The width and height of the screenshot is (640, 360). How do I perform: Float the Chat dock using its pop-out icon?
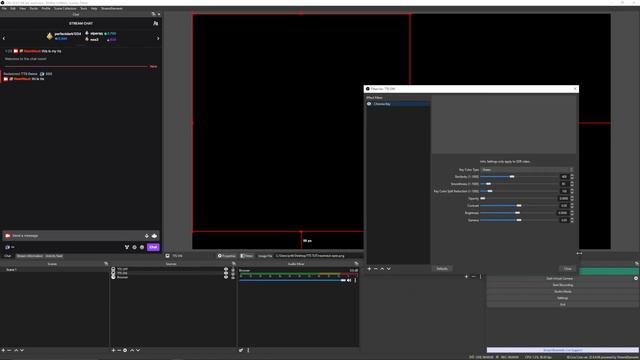tap(153, 14)
